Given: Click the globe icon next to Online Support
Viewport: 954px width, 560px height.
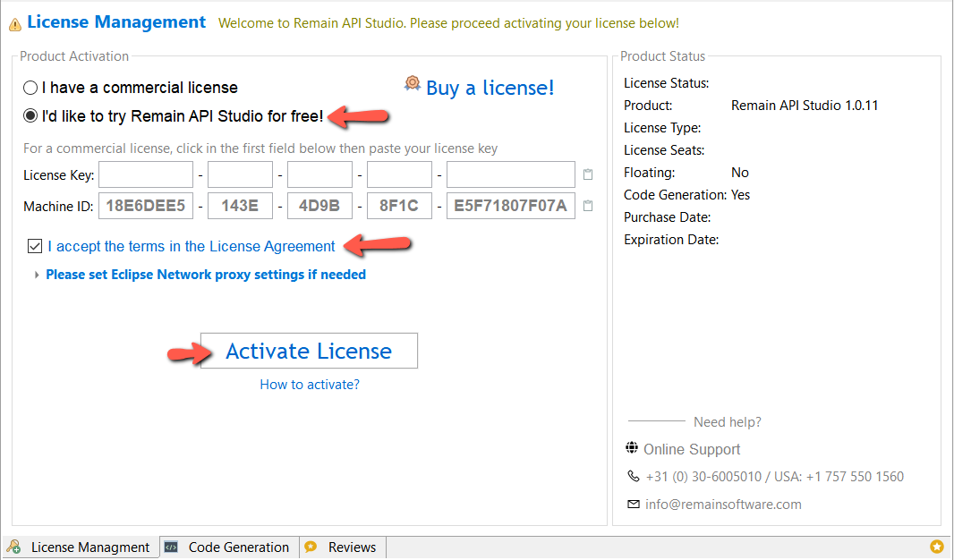Looking at the screenshot, I should 632,448.
